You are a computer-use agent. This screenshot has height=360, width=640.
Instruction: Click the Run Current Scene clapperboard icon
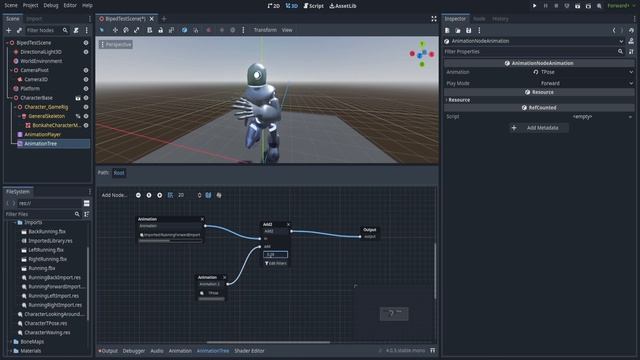pyautogui.click(x=577, y=6)
